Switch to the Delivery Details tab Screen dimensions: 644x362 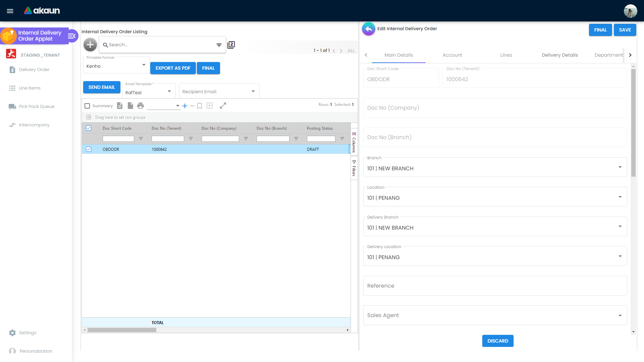(559, 55)
